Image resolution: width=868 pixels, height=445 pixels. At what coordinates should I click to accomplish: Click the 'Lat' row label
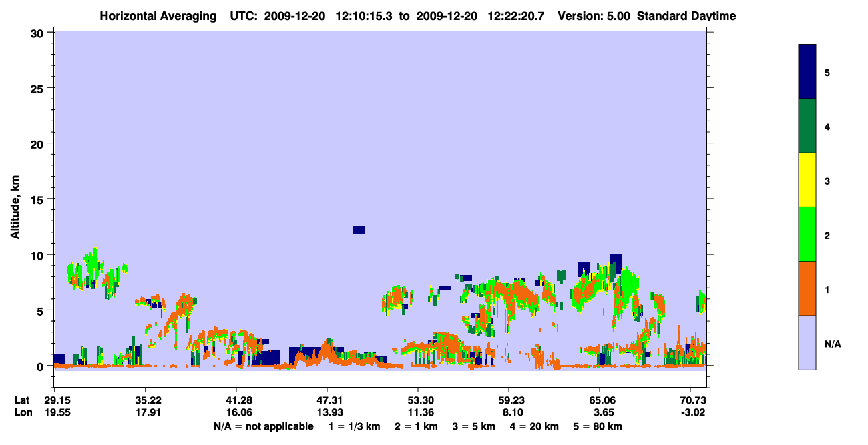tap(22, 400)
